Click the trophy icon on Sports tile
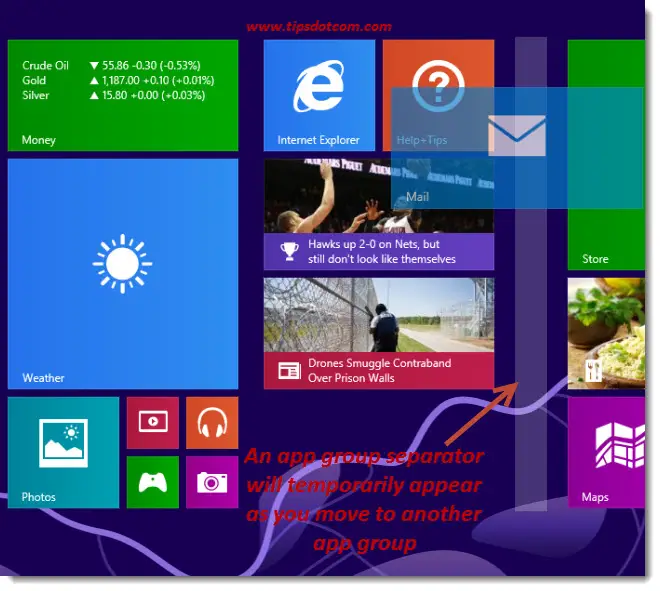The image size is (660, 591). (x=290, y=251)
